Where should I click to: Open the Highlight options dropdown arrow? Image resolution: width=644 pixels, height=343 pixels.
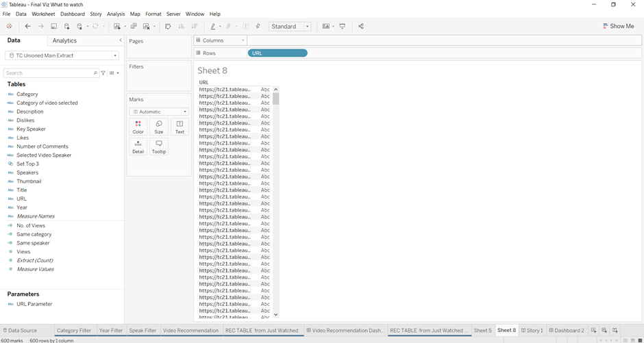tap(220, 26)
